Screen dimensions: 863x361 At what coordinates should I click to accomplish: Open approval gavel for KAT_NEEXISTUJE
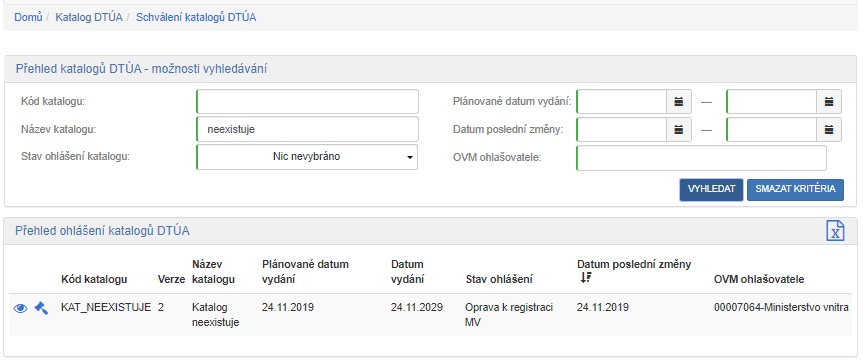pos(41,308)
